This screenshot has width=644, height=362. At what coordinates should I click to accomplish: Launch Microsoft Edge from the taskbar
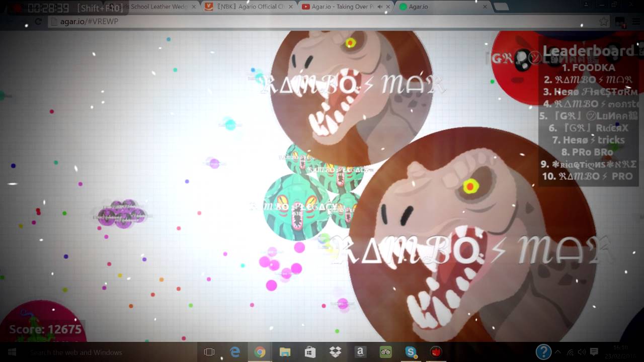click(235, 352)
